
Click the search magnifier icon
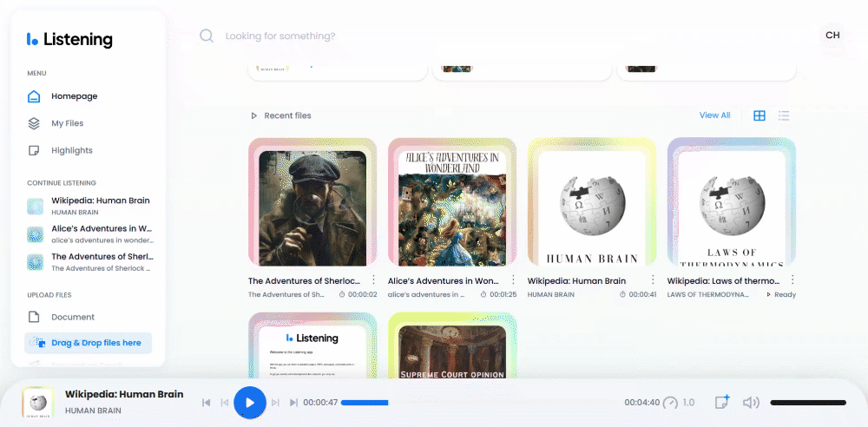coord(207,36)
